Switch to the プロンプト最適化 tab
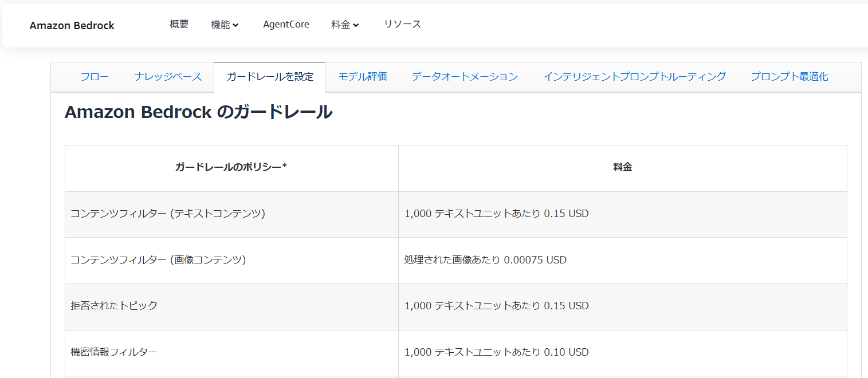 coord(790,77)
